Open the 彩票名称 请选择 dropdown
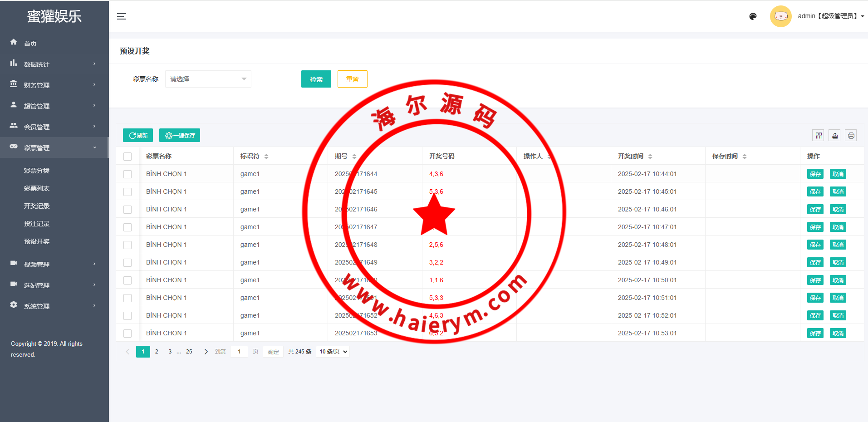The width and height of the screenshot is (868, 422). [208, 79]
